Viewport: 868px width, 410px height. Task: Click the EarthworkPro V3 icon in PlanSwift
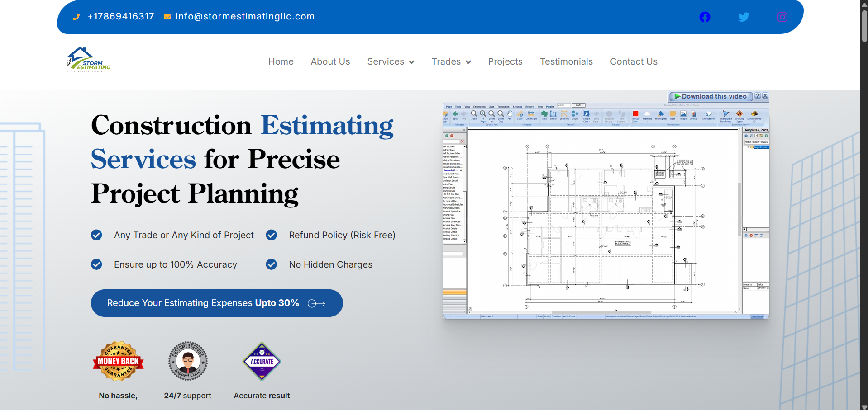point(754,116)
